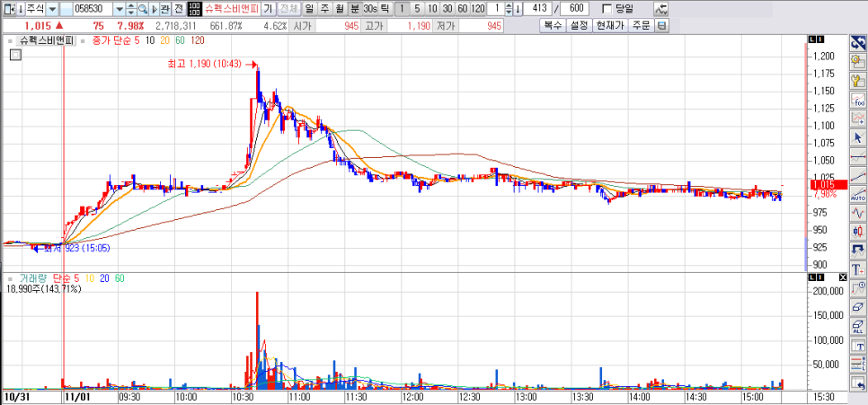Select the 주 weekly period toggle

(323, 9)
